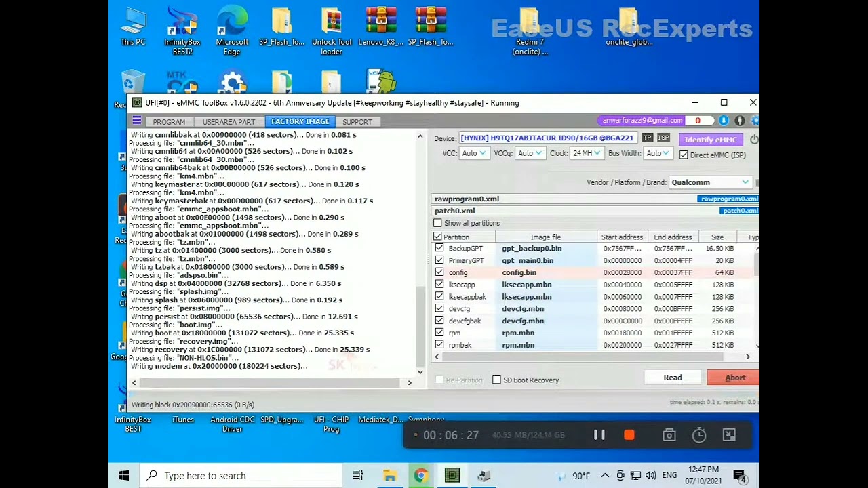The image size is (868, 488).
Task: Open Redmi 7 (onclite) folder
Action: [530, 30]
